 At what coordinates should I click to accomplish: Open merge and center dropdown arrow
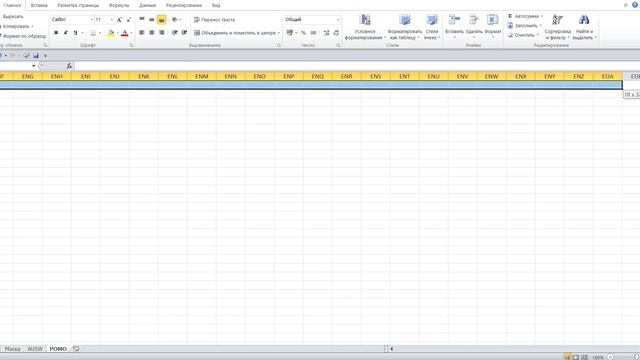pos(279,33)
